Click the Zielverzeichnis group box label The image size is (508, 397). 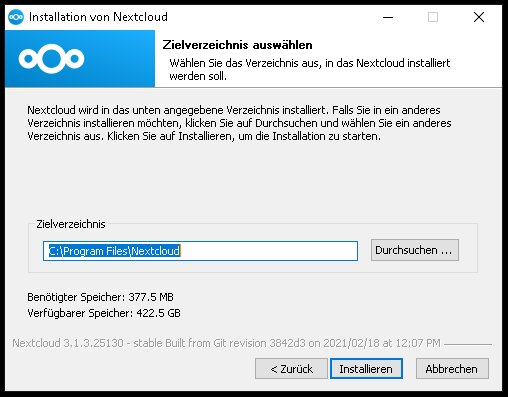[x=71, y=224]
